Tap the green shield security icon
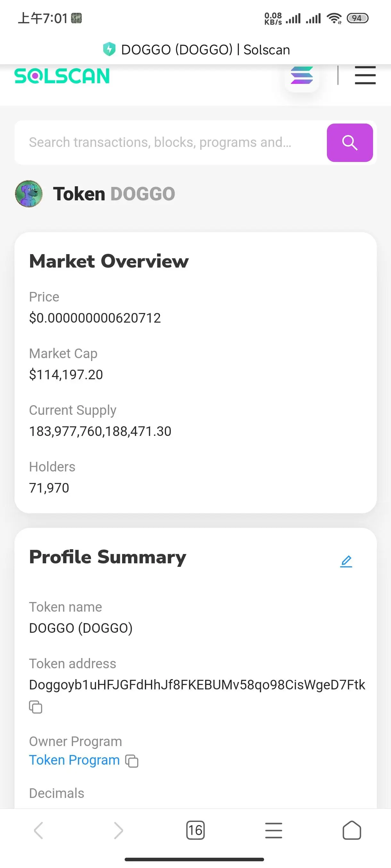 tap(109, 49)
